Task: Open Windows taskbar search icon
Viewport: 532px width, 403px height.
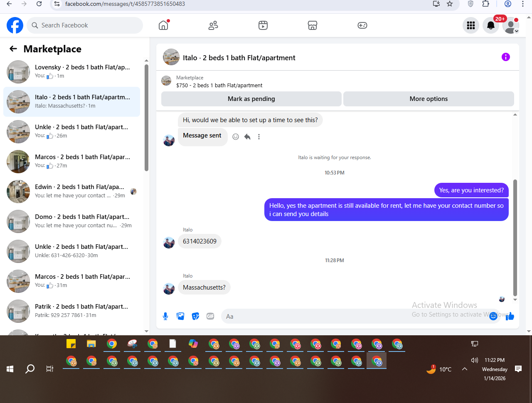Action: coord(30,369)
